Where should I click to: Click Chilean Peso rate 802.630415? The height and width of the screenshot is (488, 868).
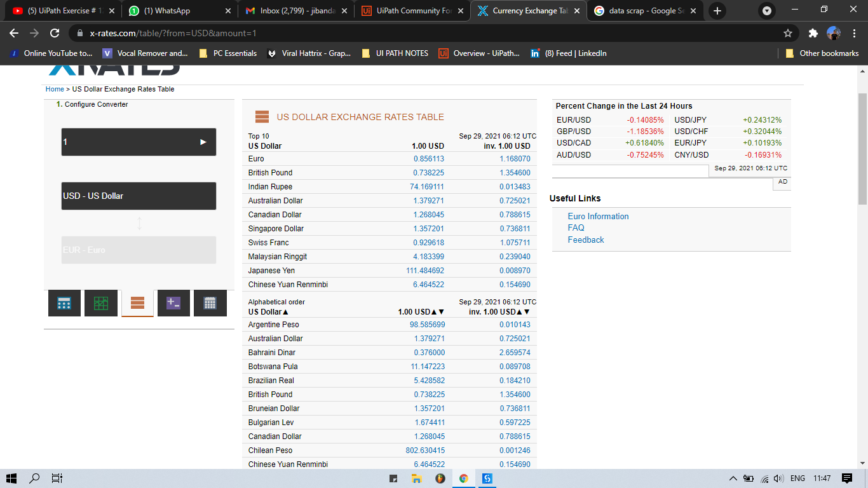[425, 451]
